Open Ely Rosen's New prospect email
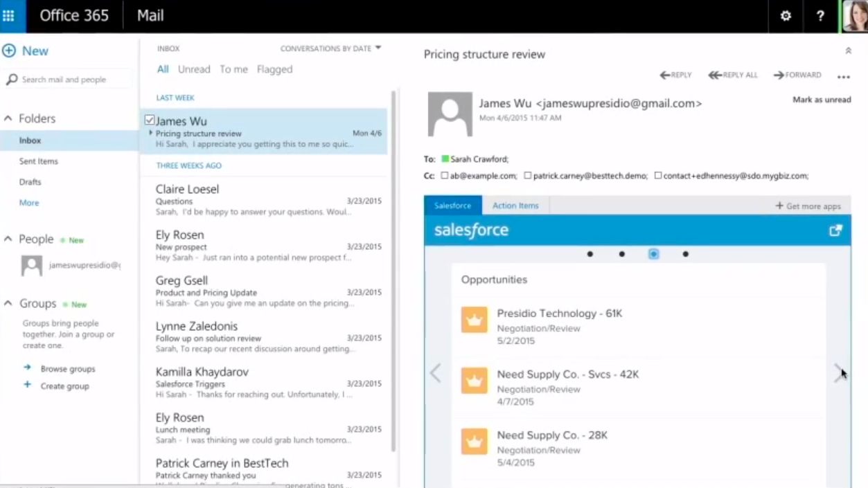This screenshot has width=868, height=488. (263, 246)
